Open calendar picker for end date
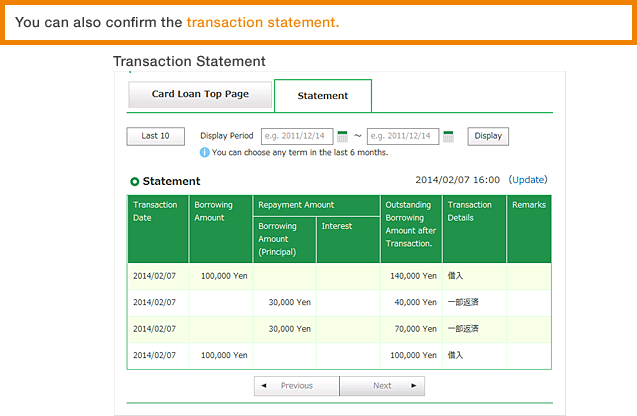Image resolution: width=637 pixels, height=416 pixels. [x=448, y=136]
